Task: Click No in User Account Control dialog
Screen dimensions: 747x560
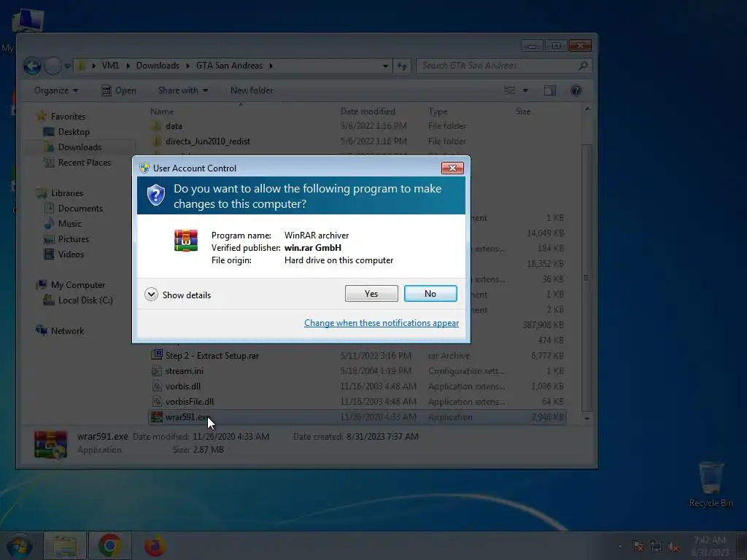Action: (x=430, y=293)
